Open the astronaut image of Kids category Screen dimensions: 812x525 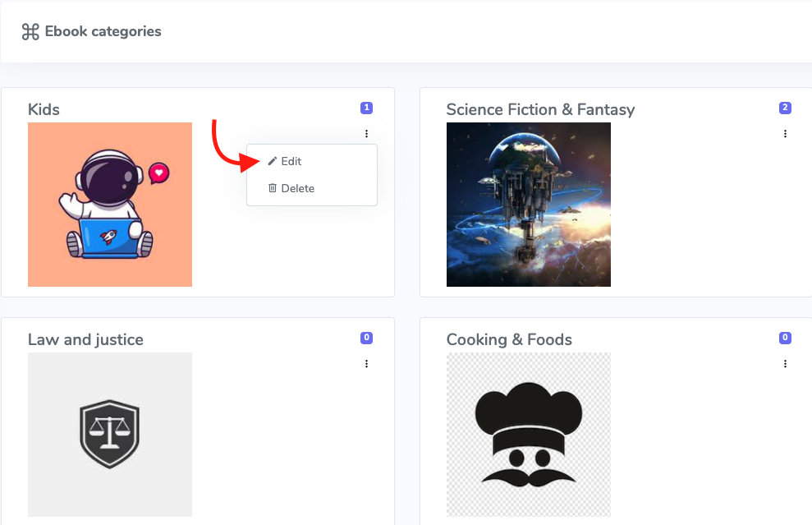coord(109,204)
